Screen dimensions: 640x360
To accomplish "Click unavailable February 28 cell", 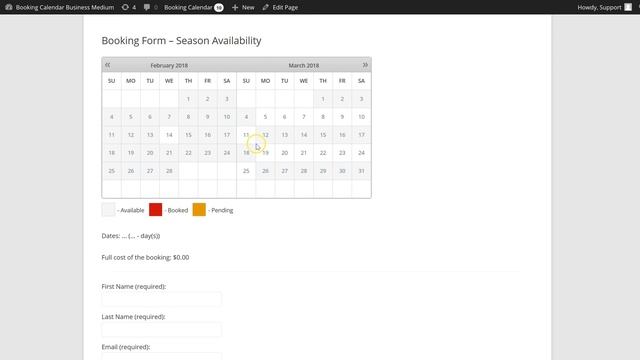I will 169,171.
